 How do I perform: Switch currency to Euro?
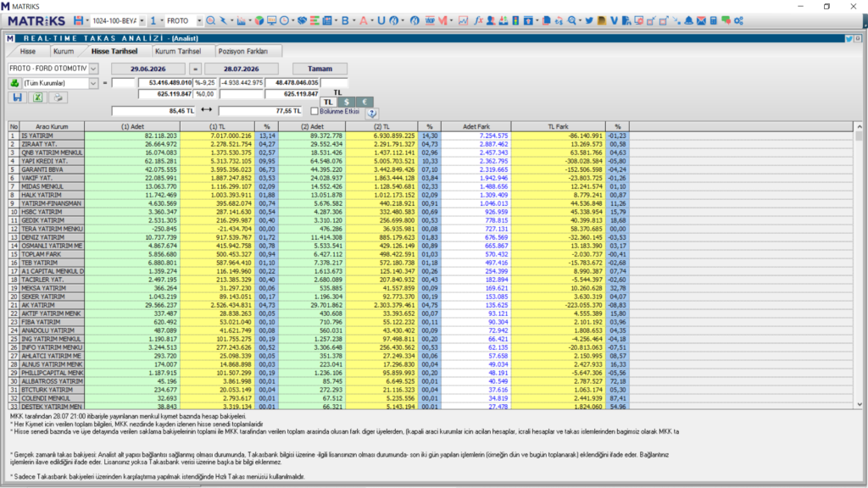click(364, 102)
